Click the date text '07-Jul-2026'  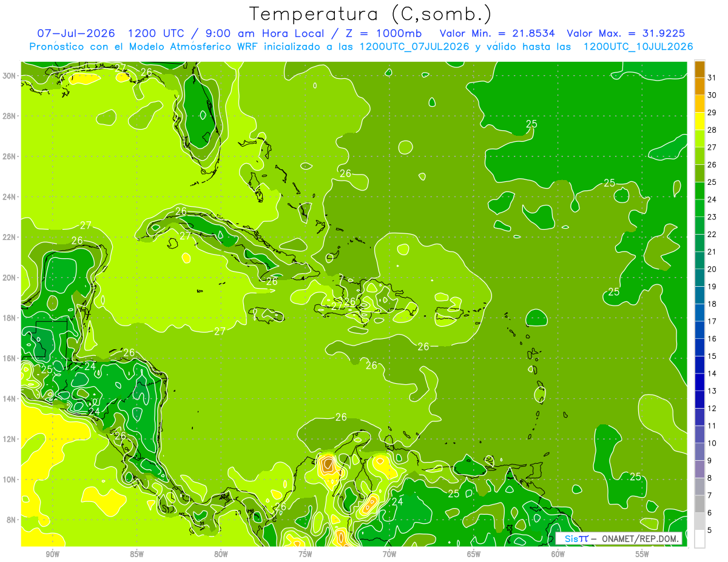pos(76,33)
